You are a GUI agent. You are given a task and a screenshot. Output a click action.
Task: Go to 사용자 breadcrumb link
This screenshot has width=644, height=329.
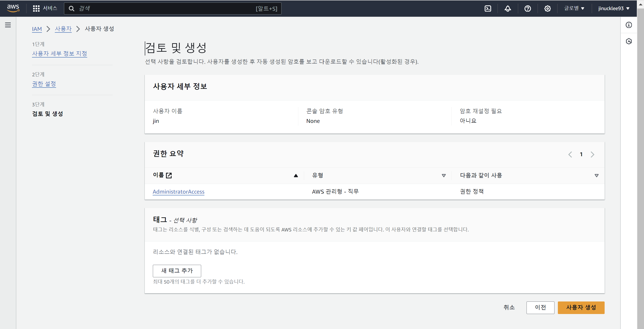click(63, 29)
